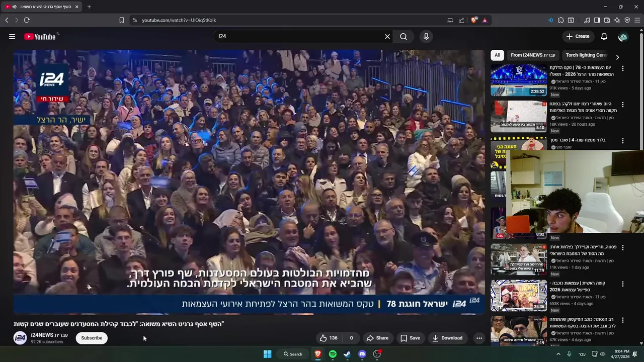This screenshot has height=362, width=644.
Task: Open options for the 653K views video
Action: pyautogui.click(x=622, y=284)
